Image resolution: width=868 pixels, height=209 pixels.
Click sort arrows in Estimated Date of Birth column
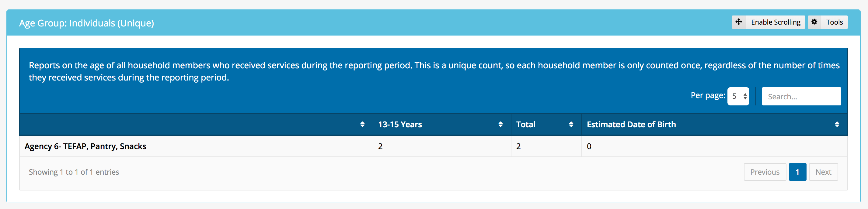point(837,125)
